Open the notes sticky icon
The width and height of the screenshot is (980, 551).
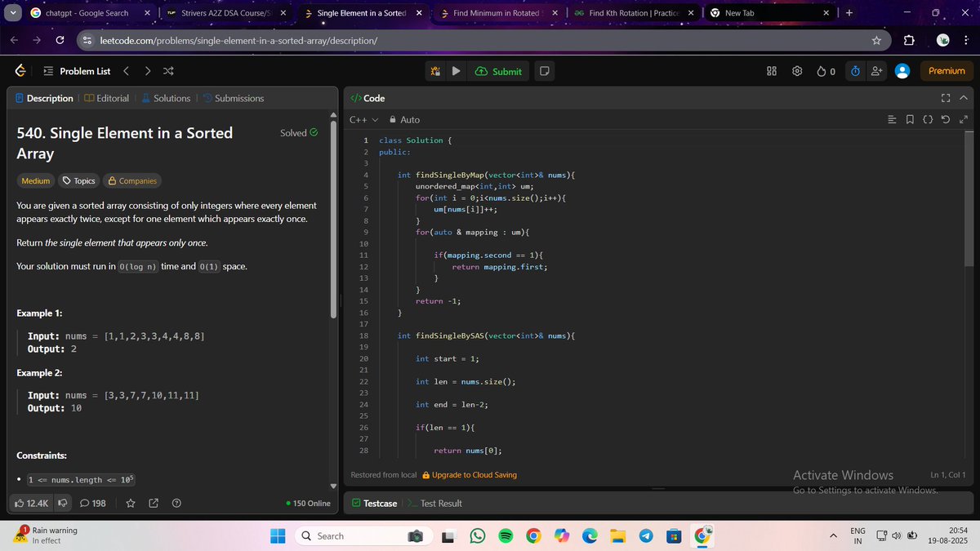(544, 71)
